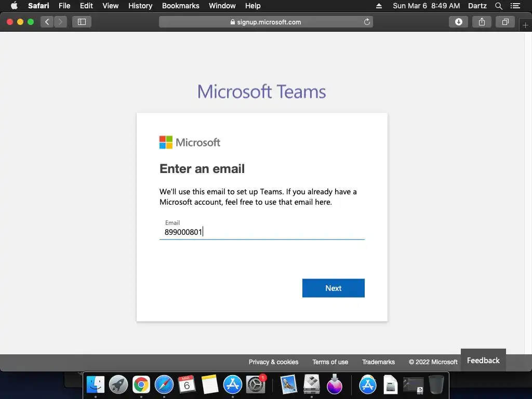
Task: Launch Google Chrome from the dock
Action: click(x=141, y=385)
